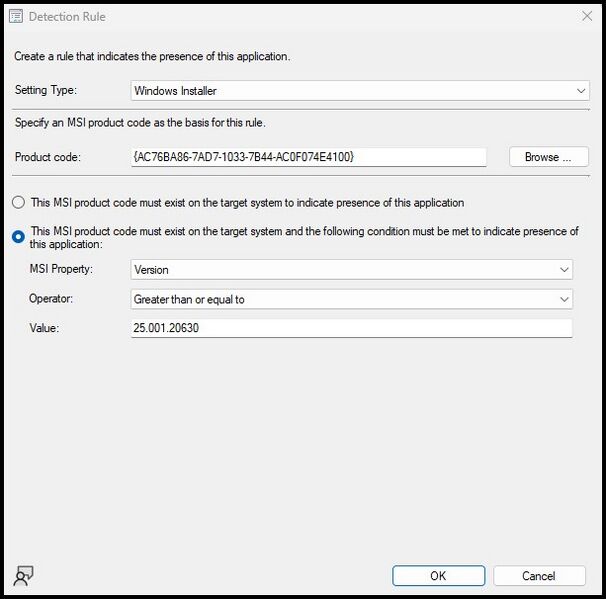Click the 'Specify an MSI product code' text
The image size is (606, 599).
(x=140, y=123)
